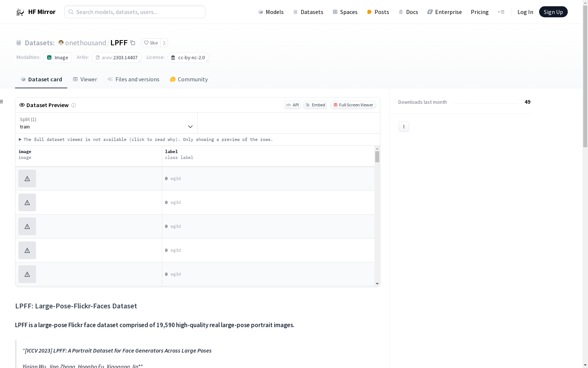Screen dimensions: 588x368
Task: Open the Full Screen Viewer
Action: [x=353, y=105]
